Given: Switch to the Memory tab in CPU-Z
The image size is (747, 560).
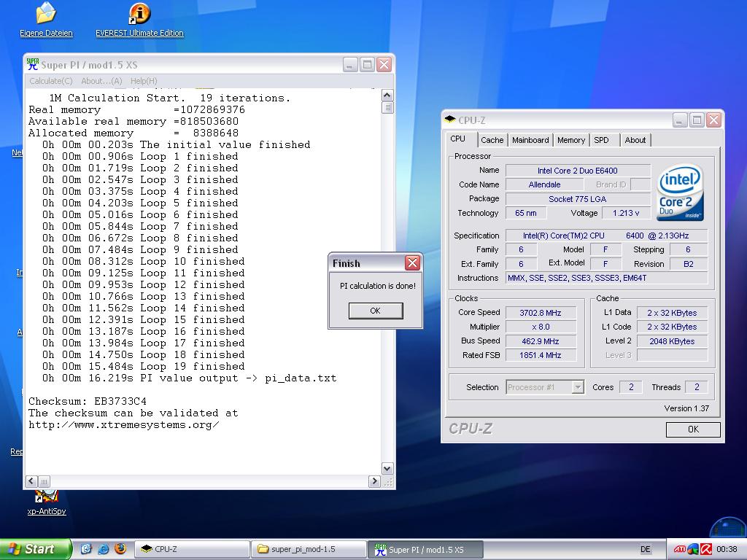Looking at the screenshot, I should pyautogui.click(x=570, y=140).
